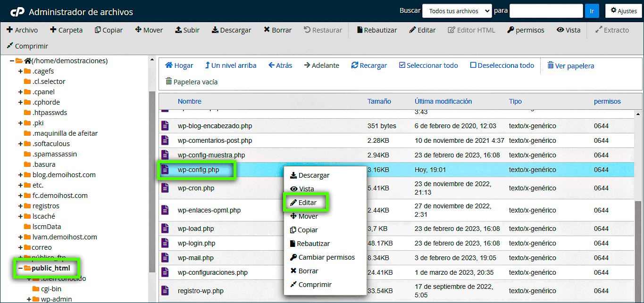This screenshot has height=303, width=644.
Task: Select all files with Seleccionar todo
Action: click(428, 66)
